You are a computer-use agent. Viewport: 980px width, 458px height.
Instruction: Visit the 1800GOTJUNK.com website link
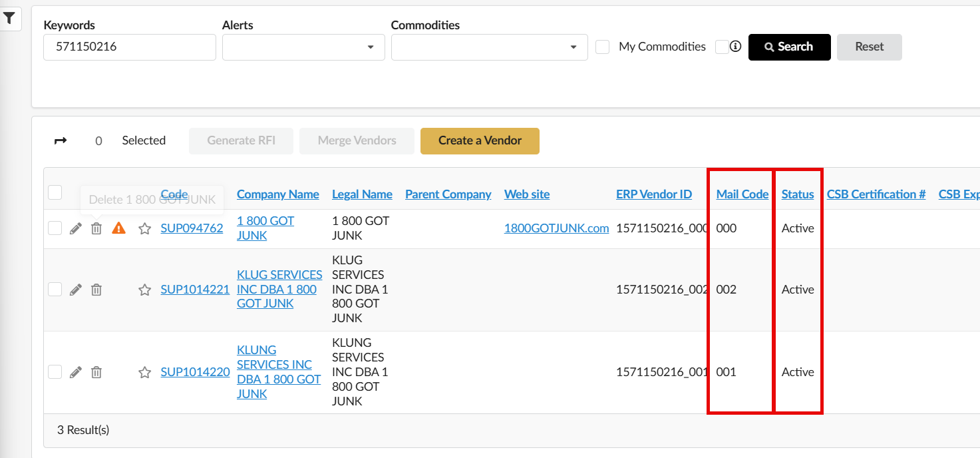coord(557,228)
